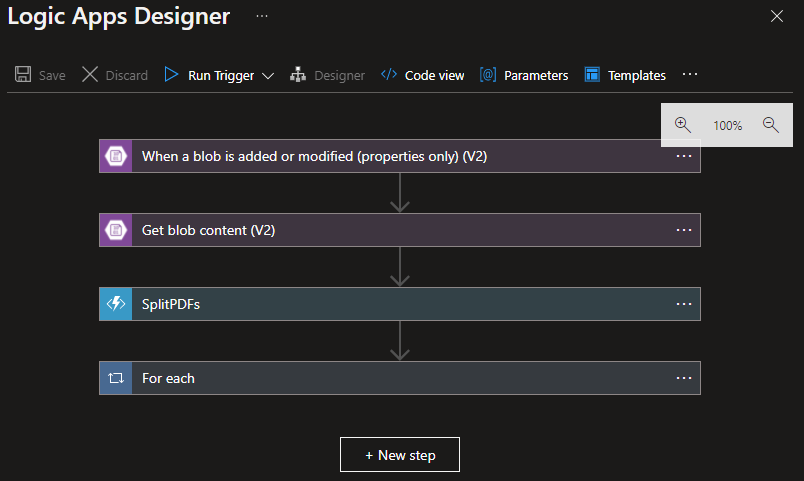Click the SplitPDFs Azure Function icon

[116, 304]
